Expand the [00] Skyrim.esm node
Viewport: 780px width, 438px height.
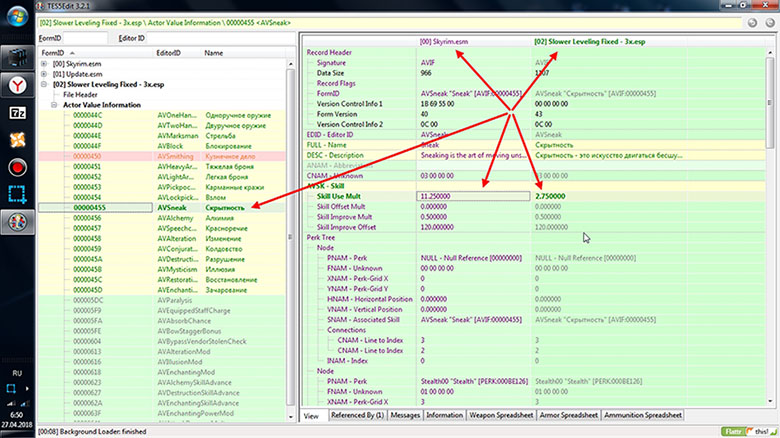click(44, 64)
